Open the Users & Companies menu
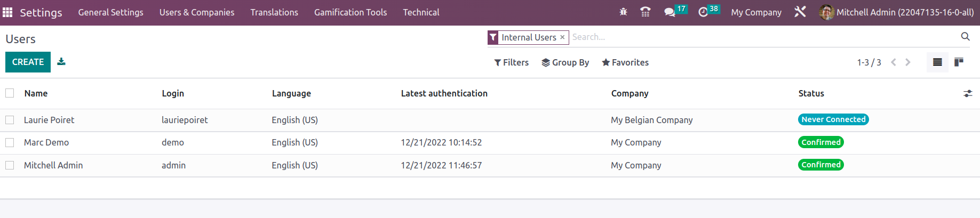Viewport: 980px width, 218px height. [197, 12]
